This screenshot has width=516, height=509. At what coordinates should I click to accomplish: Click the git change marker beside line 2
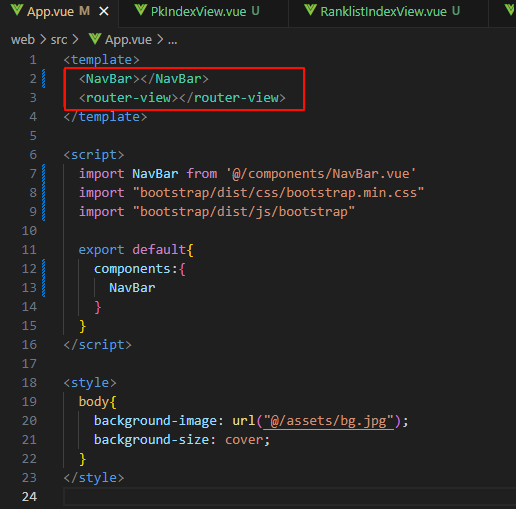click(x=44, y=79)
